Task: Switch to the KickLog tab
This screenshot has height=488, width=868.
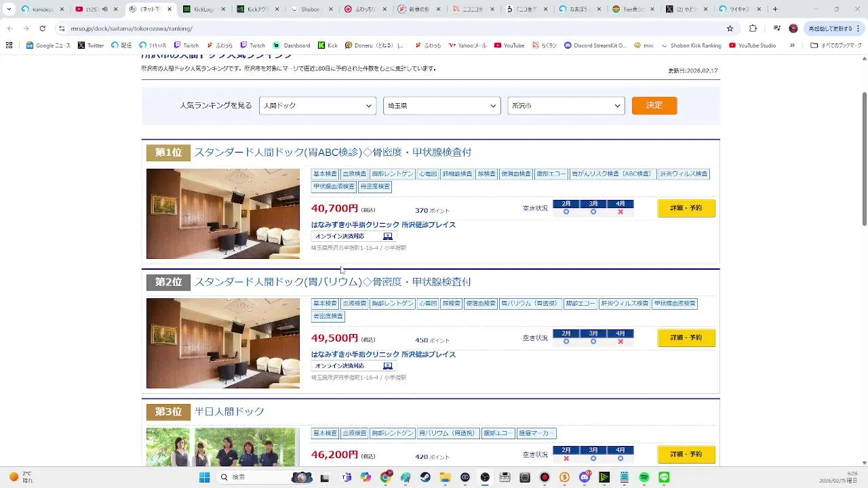Action: point(204,9)
